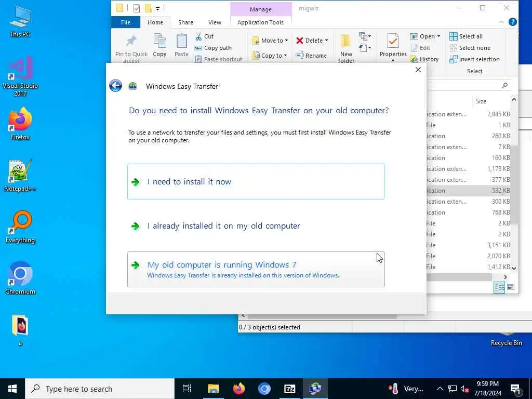Viewport: 532px width, 399px height.
Task: Click Select none in the ribbon
Action: click(470, 48)
